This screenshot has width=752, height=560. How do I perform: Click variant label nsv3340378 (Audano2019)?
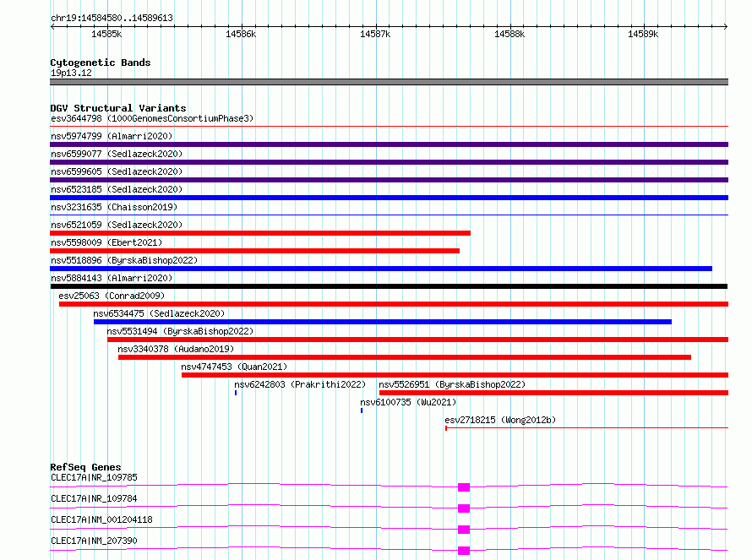tap(176, 349)
